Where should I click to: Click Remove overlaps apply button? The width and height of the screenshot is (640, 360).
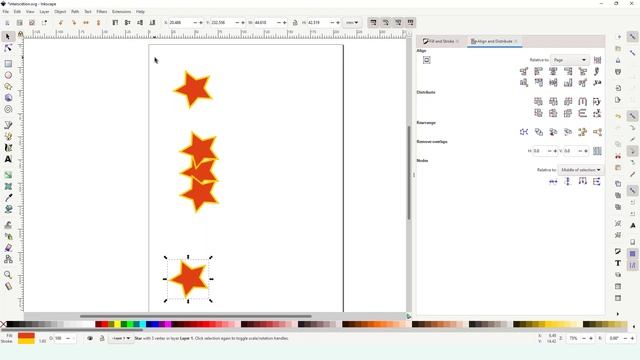click(x=597, y=151)
